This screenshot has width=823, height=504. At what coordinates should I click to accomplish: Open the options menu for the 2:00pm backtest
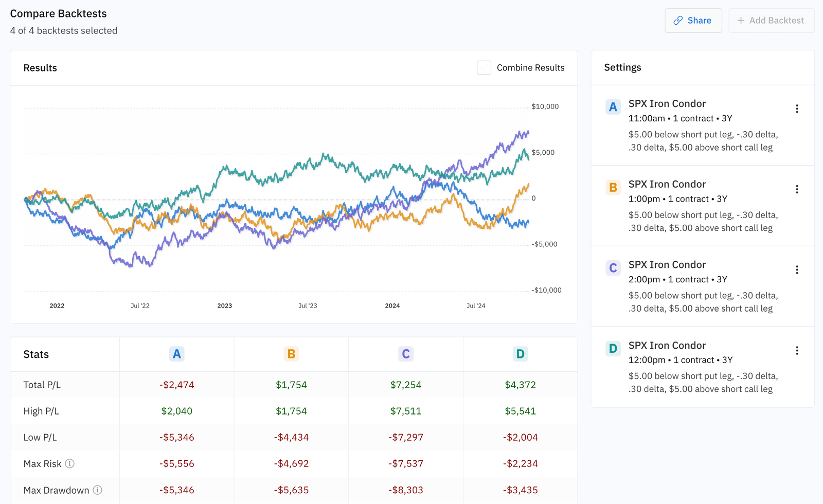tap(797, 269)
